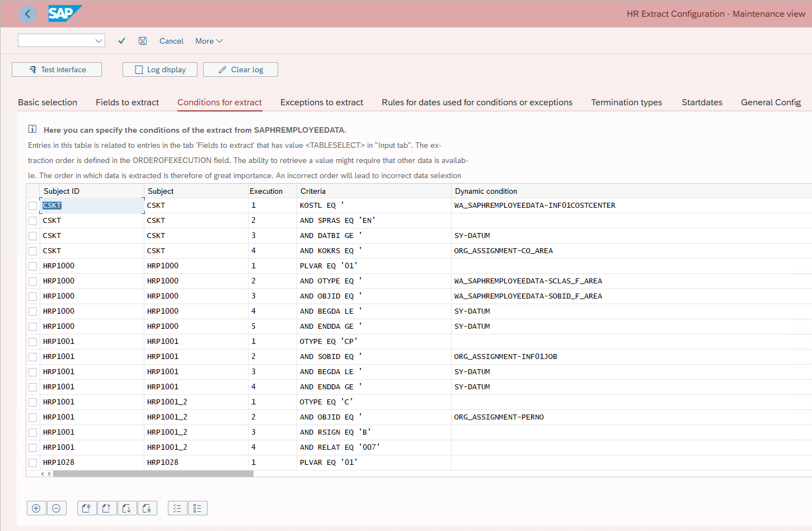Go to previous page of table
The height and width of the screenshot is (531, 812).
(x=107, y=508)
